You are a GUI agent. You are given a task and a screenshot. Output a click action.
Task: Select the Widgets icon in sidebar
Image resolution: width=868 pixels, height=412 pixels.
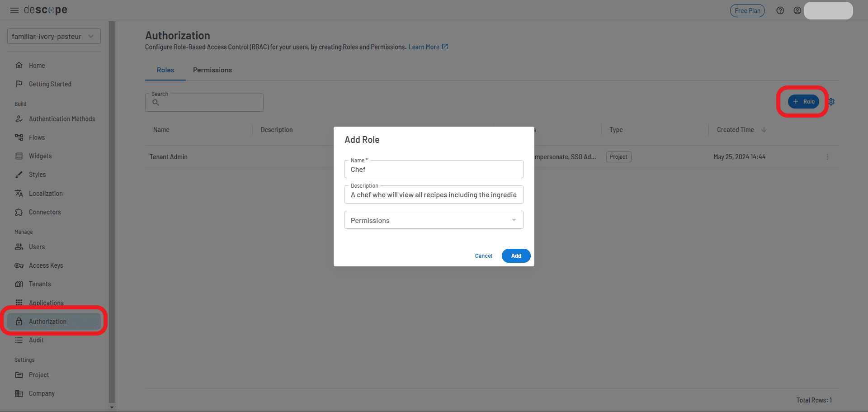(x=19, y=156)
